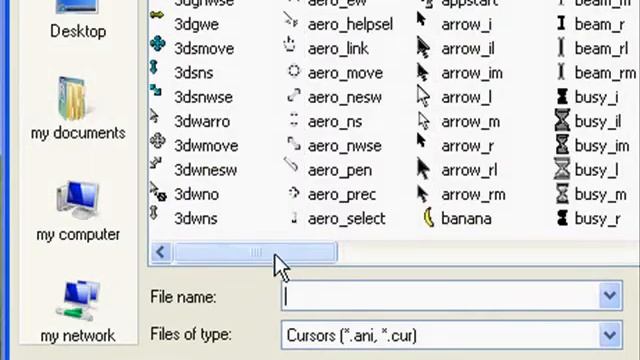The width and height of the screenshot is (640, 360).
Task: Select the file named aero_ns
Action: 335,122
